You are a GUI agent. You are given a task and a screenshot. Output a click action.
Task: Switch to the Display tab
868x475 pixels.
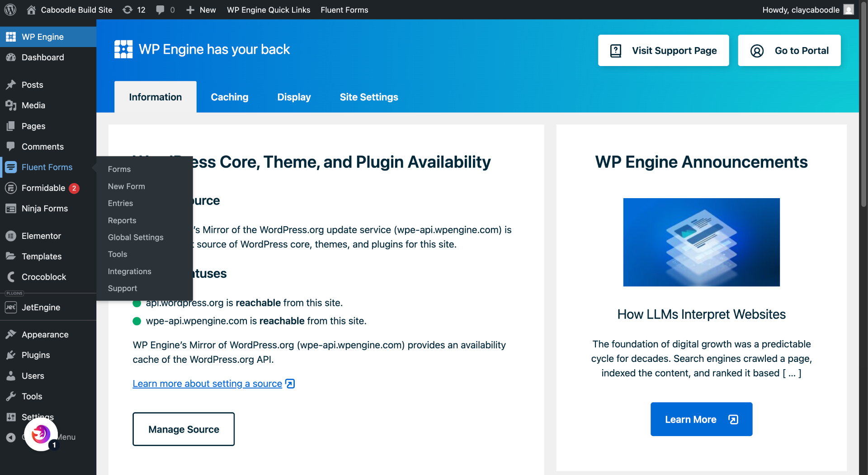tap(294, 97)
